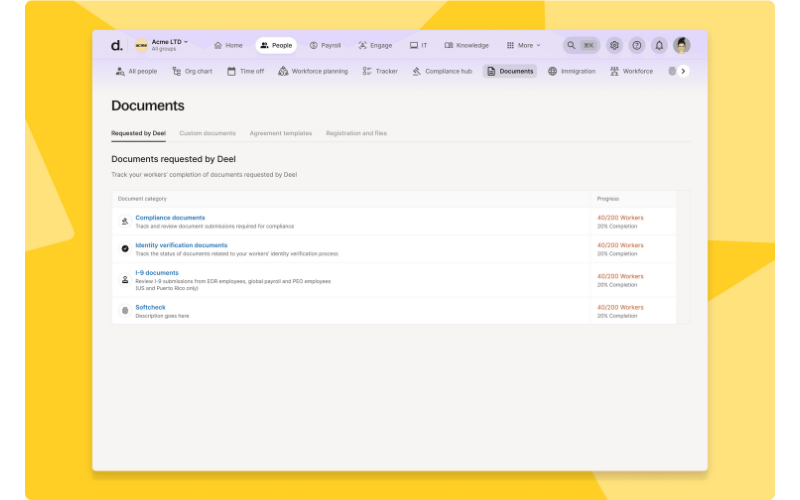Click 40/200 Workers in Compliance documents row
The width and height of the screenshot is (800, 500).
620,218
